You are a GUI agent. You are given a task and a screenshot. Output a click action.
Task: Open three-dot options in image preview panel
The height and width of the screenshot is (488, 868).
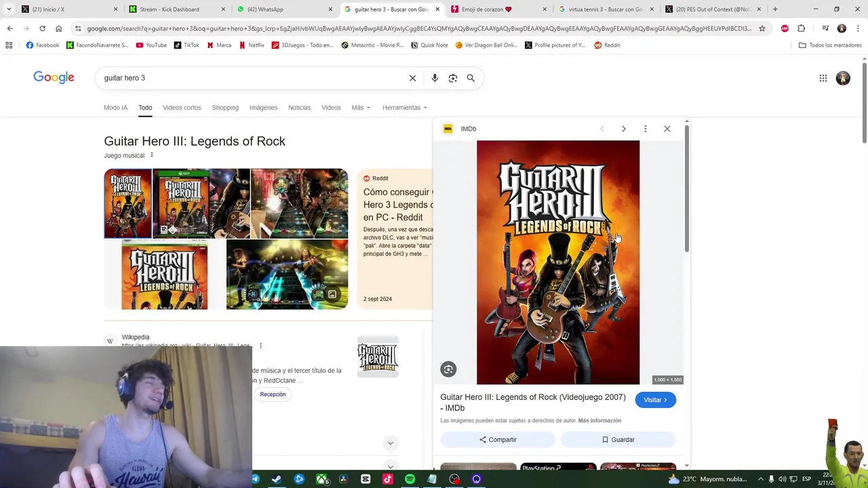646,129
